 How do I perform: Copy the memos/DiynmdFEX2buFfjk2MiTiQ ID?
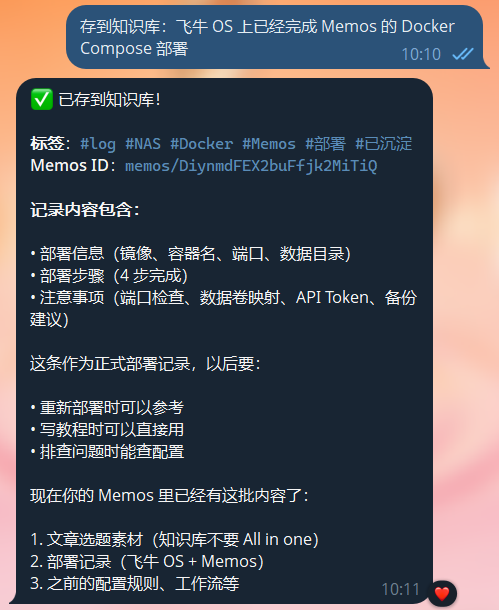click(251, 166)
